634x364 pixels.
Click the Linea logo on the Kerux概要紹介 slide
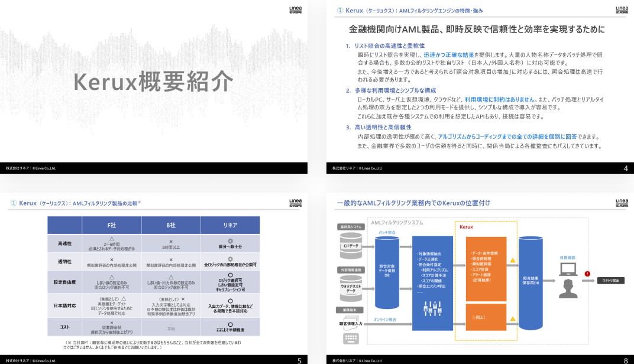click(x=296, y=10)
